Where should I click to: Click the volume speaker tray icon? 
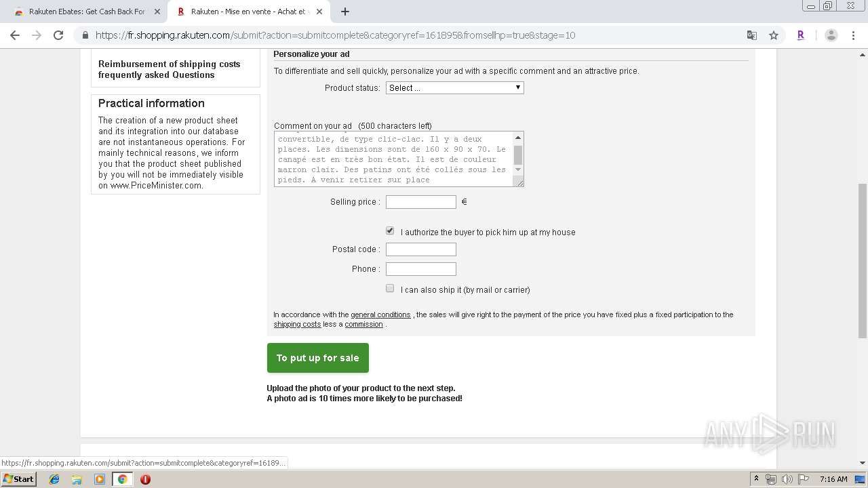pos(787,479)
